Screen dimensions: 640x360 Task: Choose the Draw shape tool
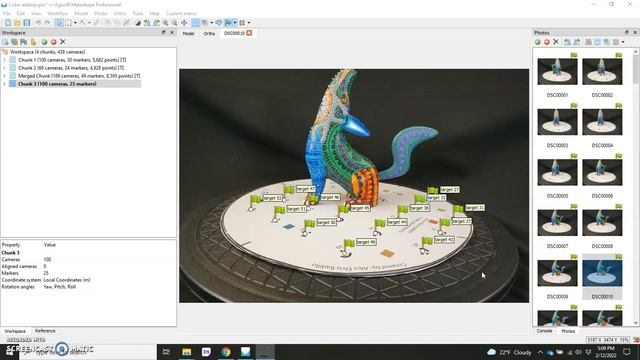(82, 23)
